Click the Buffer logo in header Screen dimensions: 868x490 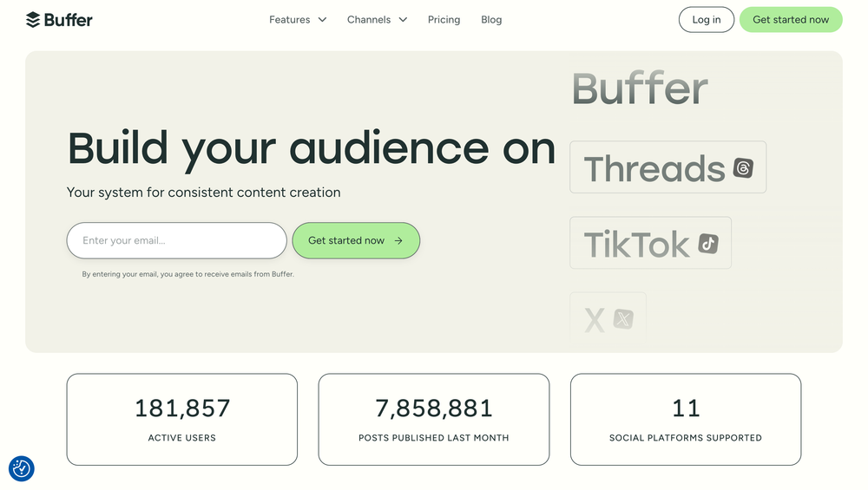pyautogui.click(x=59, y=20)
